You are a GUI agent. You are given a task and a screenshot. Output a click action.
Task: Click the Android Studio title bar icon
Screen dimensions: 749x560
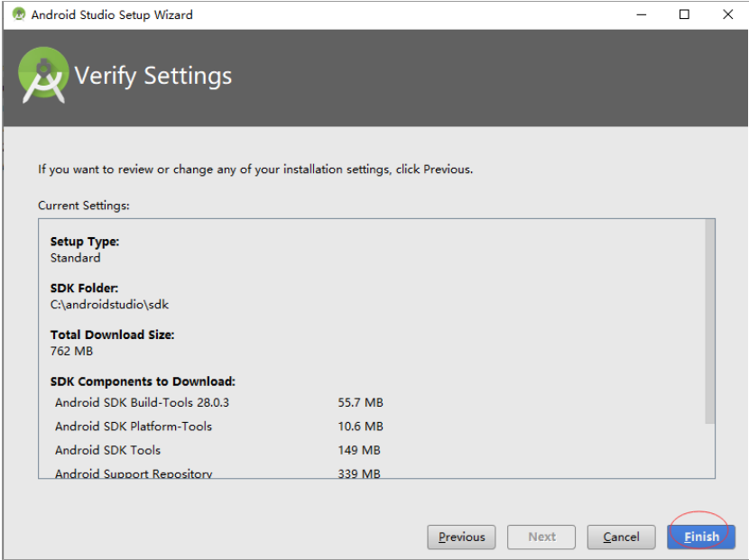pos(19,14)
